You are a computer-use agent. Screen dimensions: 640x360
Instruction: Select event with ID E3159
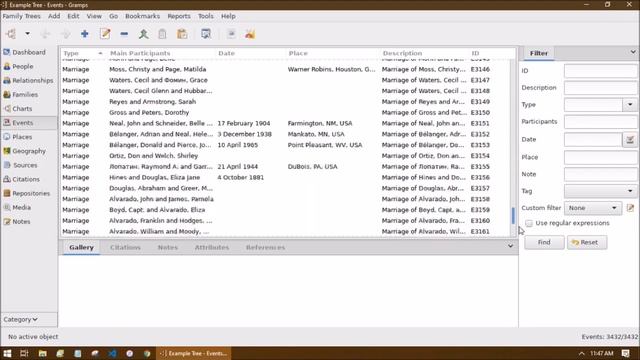point(286,210)
